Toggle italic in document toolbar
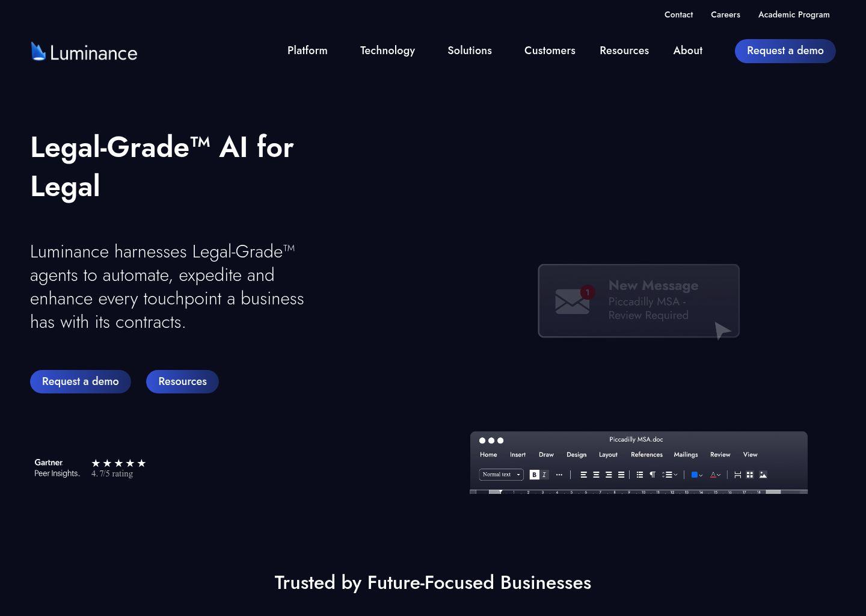This screenshot has width=866, height=616. (x=544, y=475)
